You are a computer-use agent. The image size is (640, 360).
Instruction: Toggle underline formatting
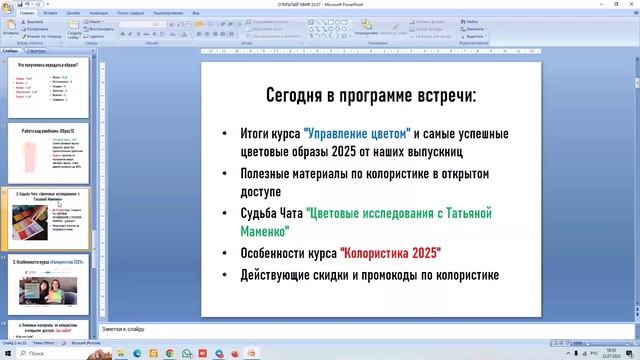coord(138,34)
